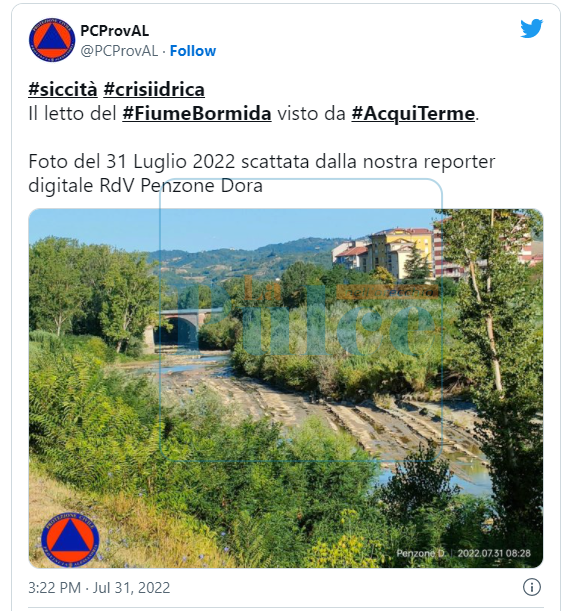573x611 pixels.
Task: Follow the PCProvAL account
Action: (x=193, y=51)
